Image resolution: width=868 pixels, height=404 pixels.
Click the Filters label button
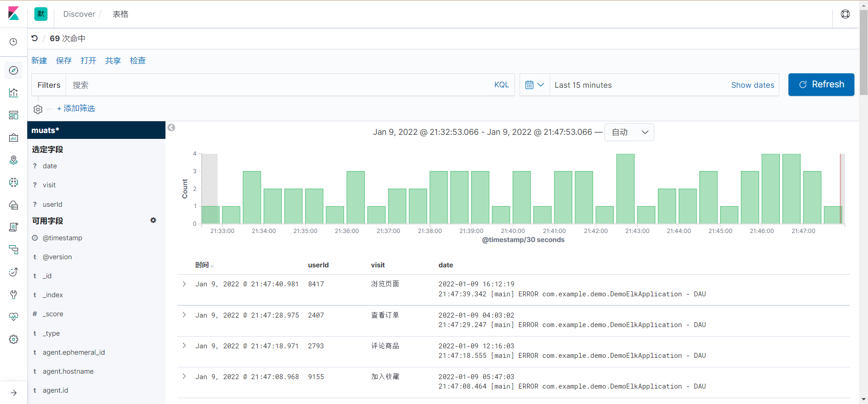49,85
